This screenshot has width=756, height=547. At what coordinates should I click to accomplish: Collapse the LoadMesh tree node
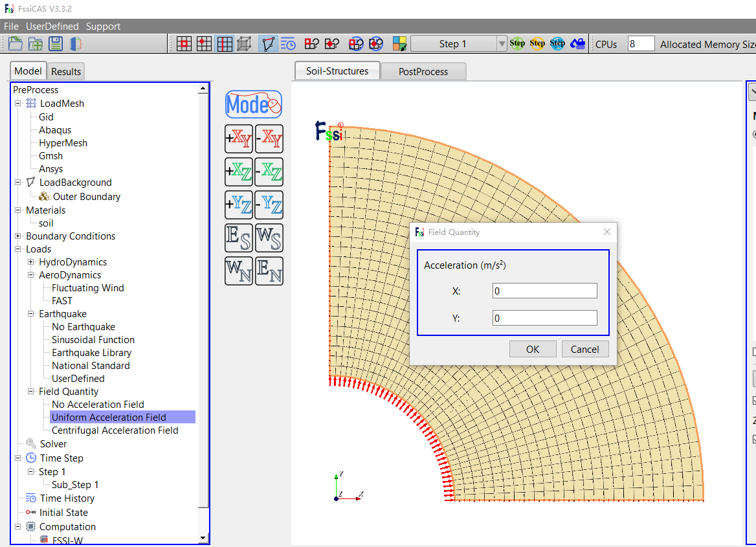click(x=18, y=103)
